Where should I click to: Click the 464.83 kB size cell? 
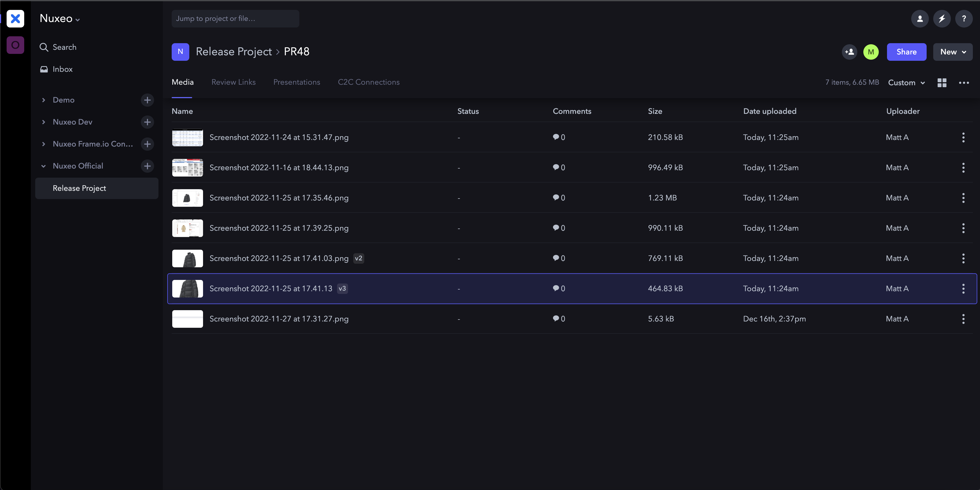665,288
